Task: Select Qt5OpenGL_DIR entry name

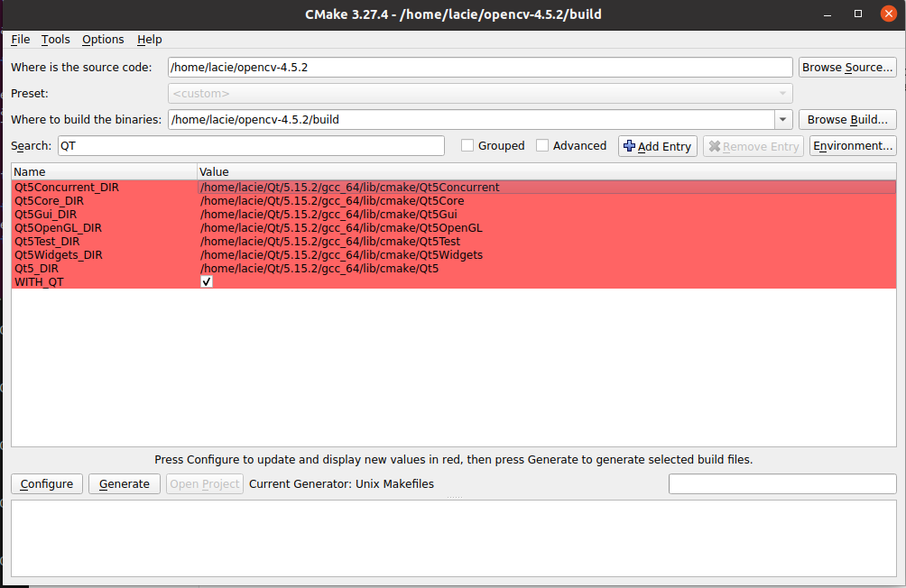Action: pos(58,227)
